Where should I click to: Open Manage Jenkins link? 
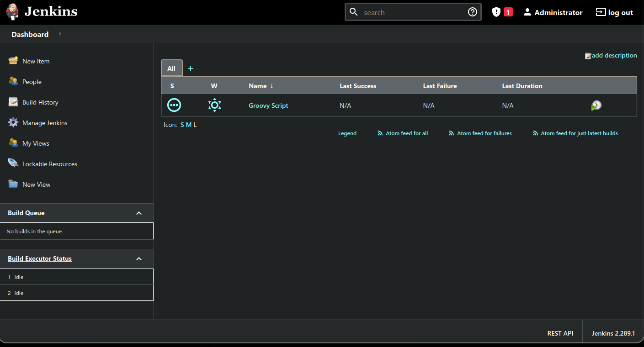tap(45, 123)
